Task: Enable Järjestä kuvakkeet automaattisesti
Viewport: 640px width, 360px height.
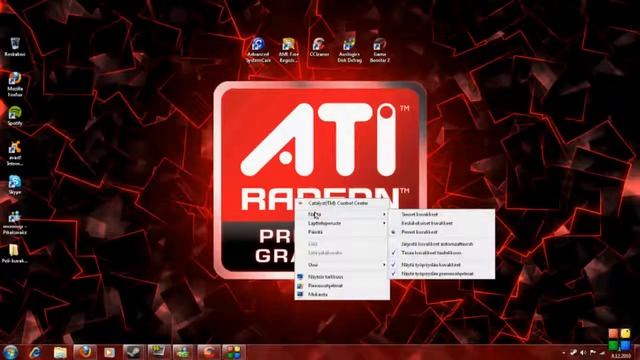Action: pos(442,244)
